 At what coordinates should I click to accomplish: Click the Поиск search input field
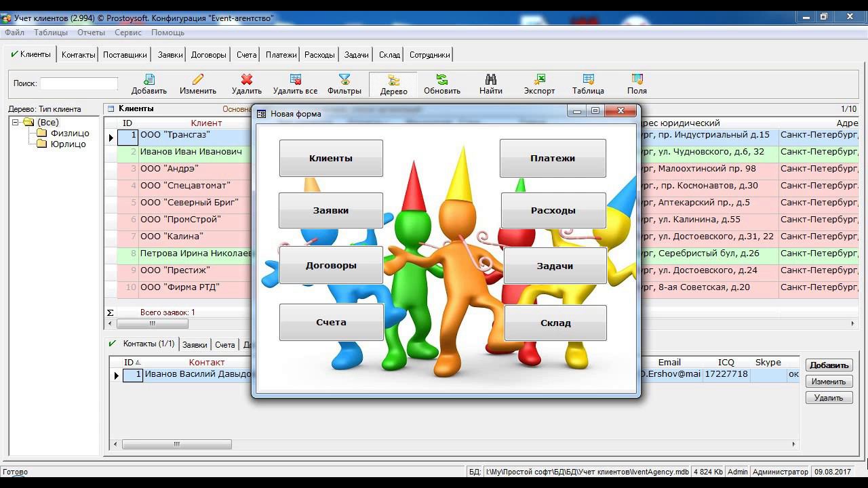[x=79, y=83]
